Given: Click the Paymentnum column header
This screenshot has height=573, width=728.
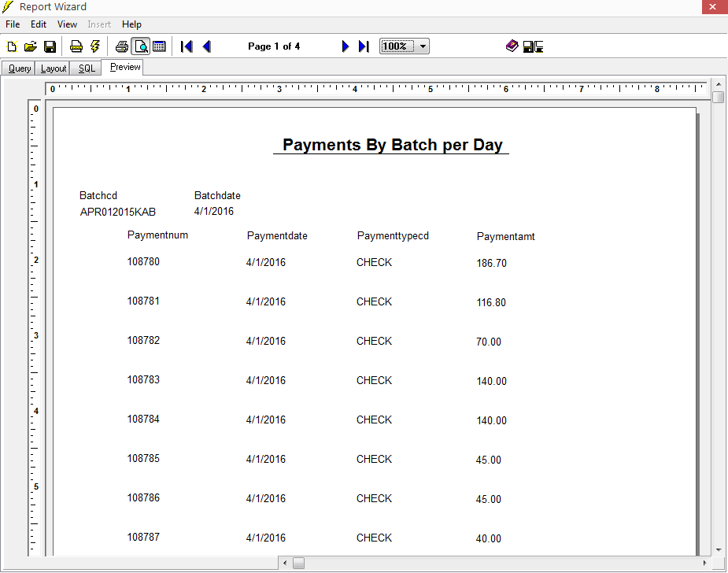Looking at the screenshot, I should (158, 235).
